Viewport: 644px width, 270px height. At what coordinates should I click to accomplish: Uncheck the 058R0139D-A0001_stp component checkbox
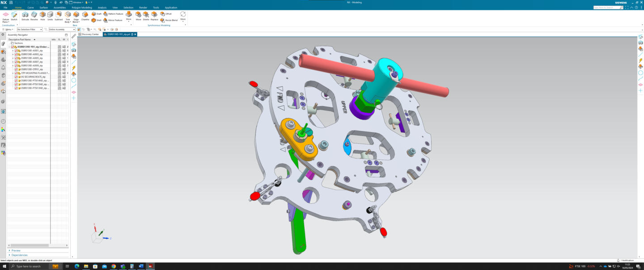tap(16, 51)
